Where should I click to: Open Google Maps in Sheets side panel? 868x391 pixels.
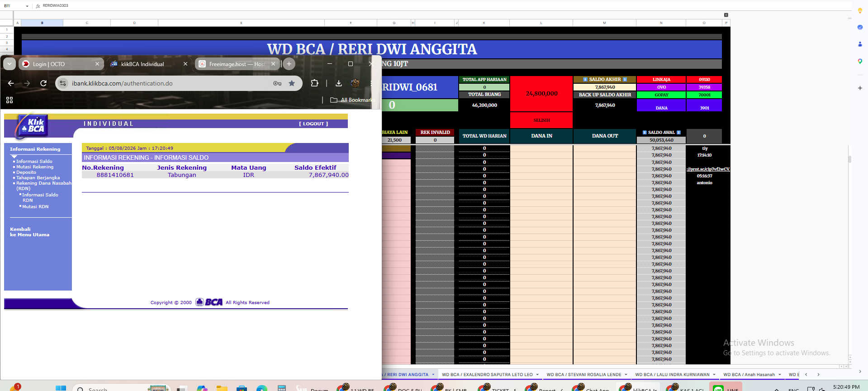click(860, 61)
